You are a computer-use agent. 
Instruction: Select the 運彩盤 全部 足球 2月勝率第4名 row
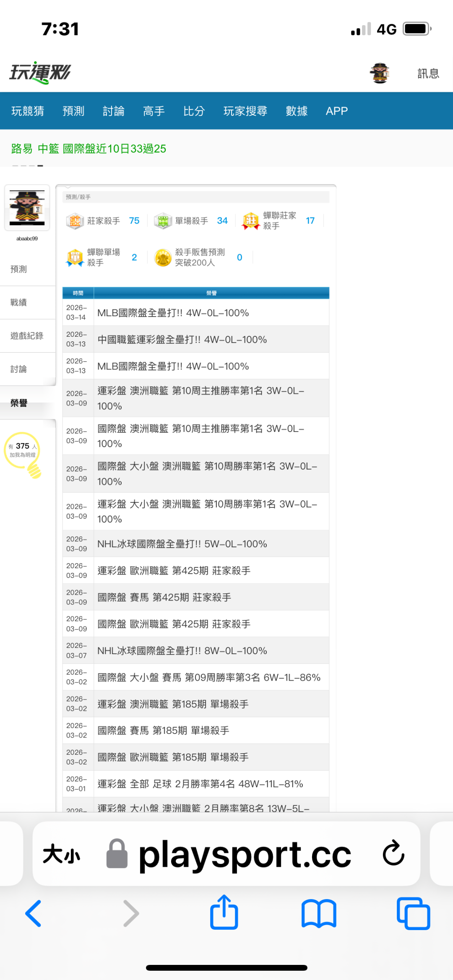click(196, 784)
